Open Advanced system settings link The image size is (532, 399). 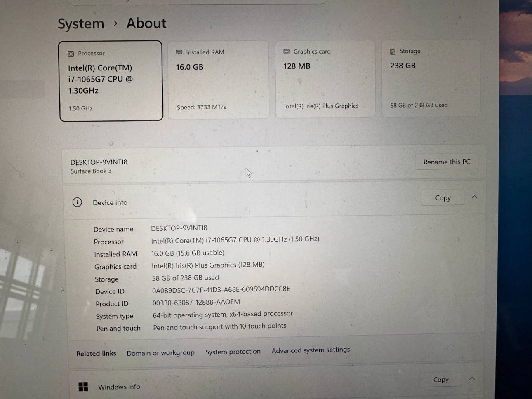[x=311, y=350]
